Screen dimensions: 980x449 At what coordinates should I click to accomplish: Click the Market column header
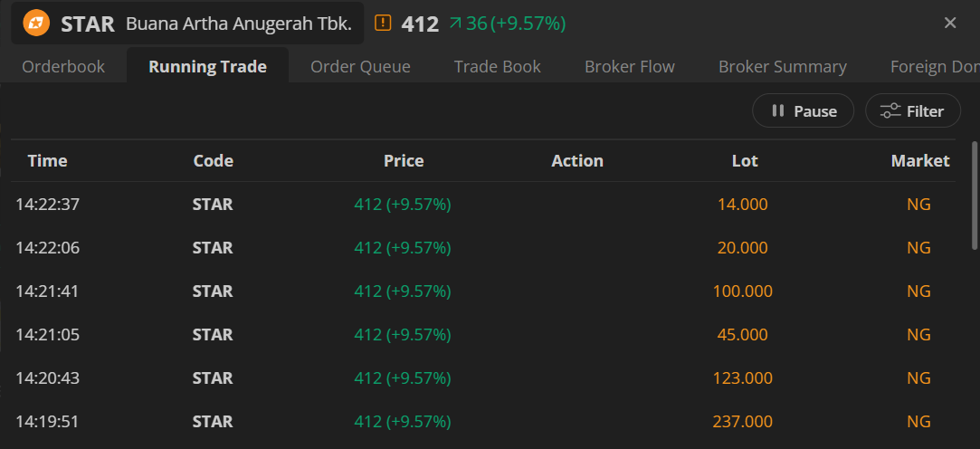pos(920,161)
